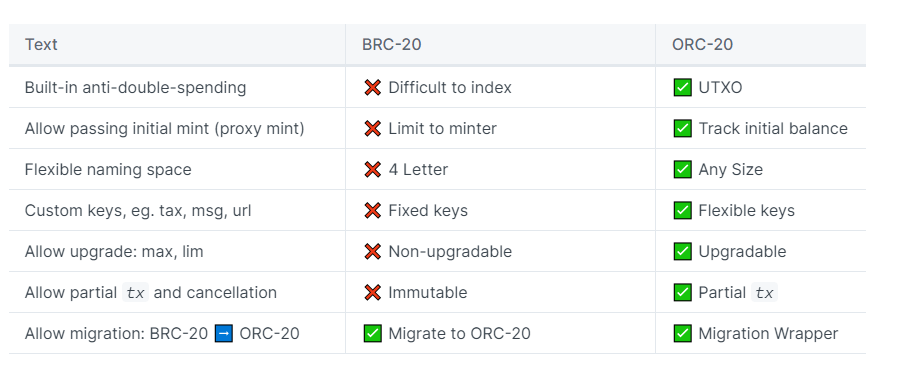Image resolution: width=914 pixels, height=378 pixels.
Task: Click the red cross next to Fixed keys
Action: tap(372, 211)
